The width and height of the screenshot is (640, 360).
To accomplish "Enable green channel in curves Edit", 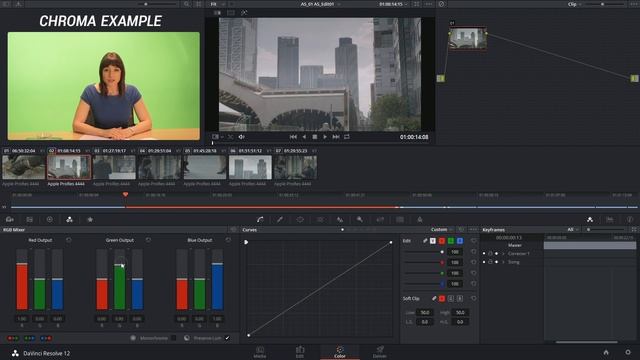I will click(x=451, y=241).
